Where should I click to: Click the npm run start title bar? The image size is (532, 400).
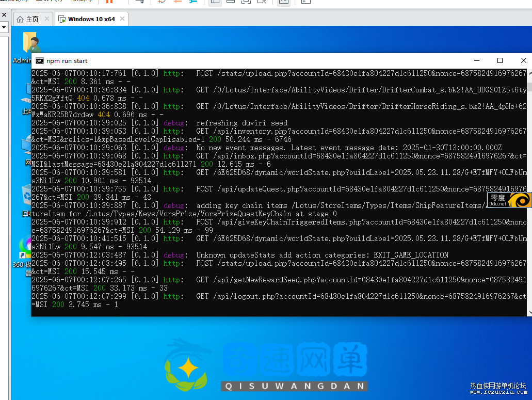tap(258, 61)
